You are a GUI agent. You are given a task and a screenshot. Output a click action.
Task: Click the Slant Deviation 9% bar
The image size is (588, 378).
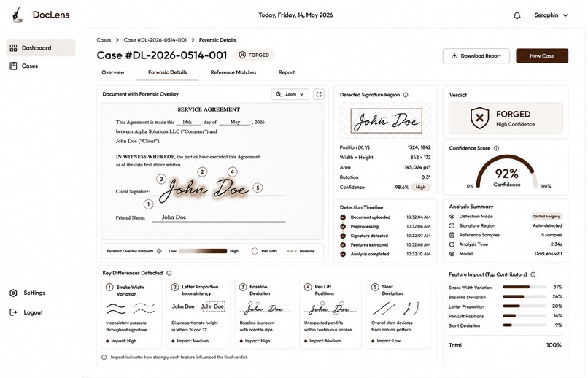coord(525,325)
